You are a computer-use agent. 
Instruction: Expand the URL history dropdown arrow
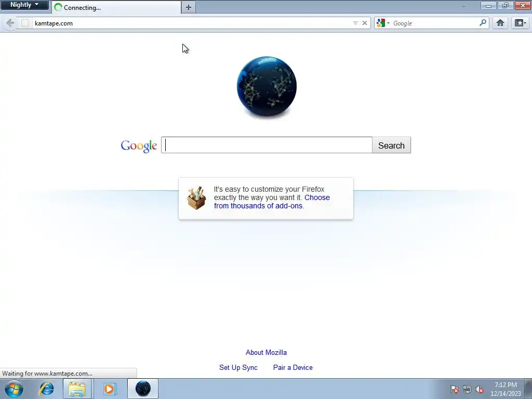click(x=355, y=23)
